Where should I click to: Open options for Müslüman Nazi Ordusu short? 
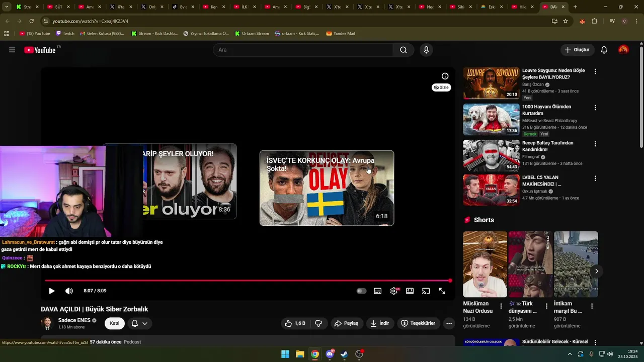[x=501, y=306]
